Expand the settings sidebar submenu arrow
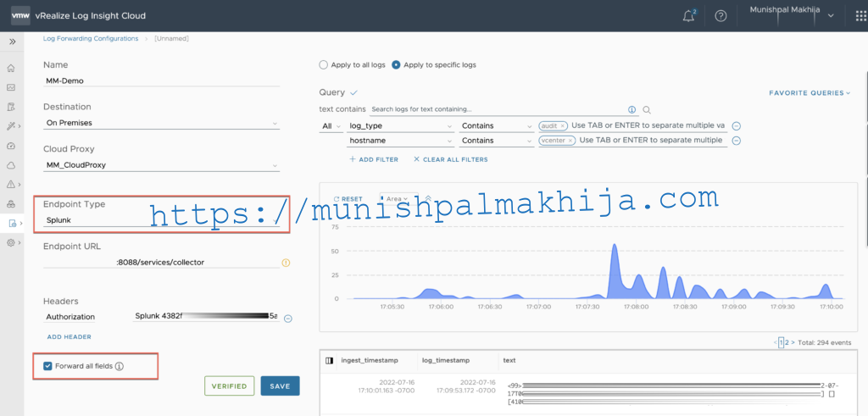 click(x=20, y=242)
